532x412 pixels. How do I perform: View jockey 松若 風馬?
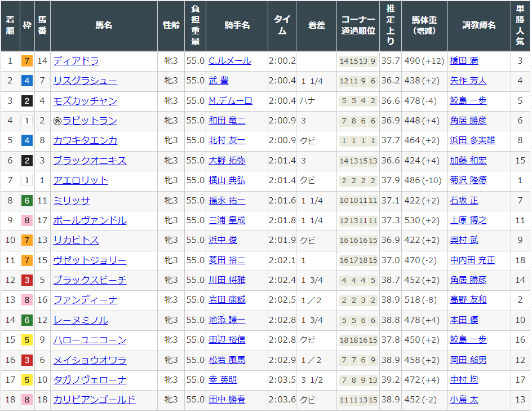[x=227, y=360]
